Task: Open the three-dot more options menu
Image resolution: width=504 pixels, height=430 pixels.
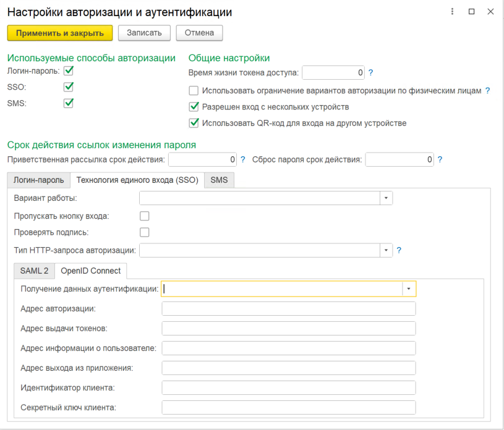Action: coord(452,12)
